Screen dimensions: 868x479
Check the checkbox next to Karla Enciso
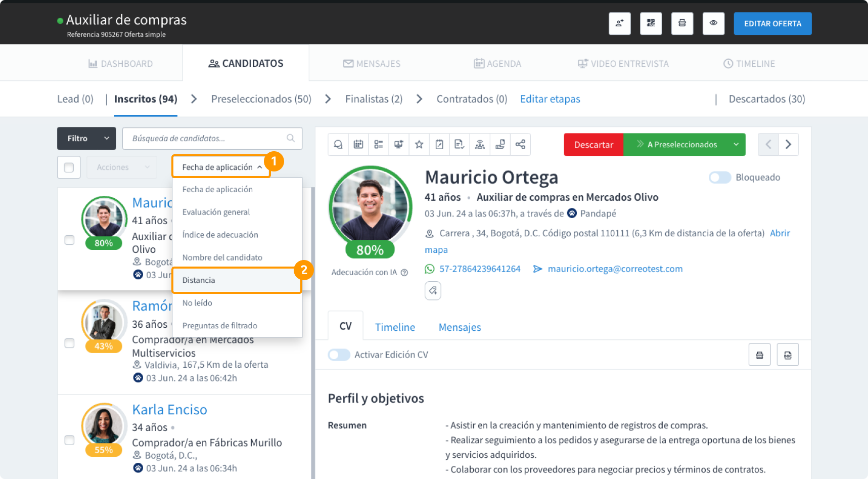69,441
